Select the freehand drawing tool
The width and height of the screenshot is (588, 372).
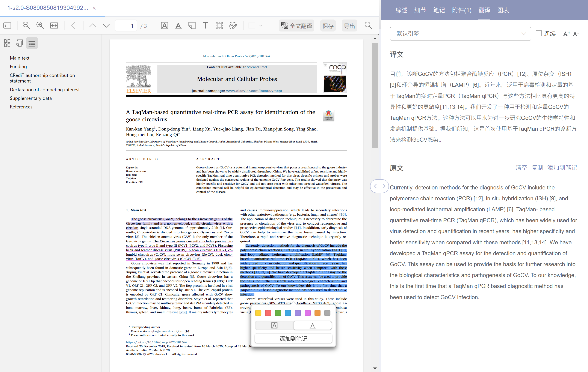pos(233,25)
